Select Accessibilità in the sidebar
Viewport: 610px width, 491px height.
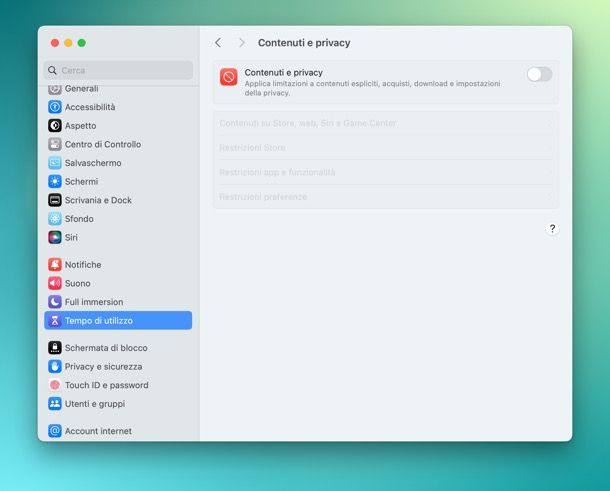coord(118,107)
